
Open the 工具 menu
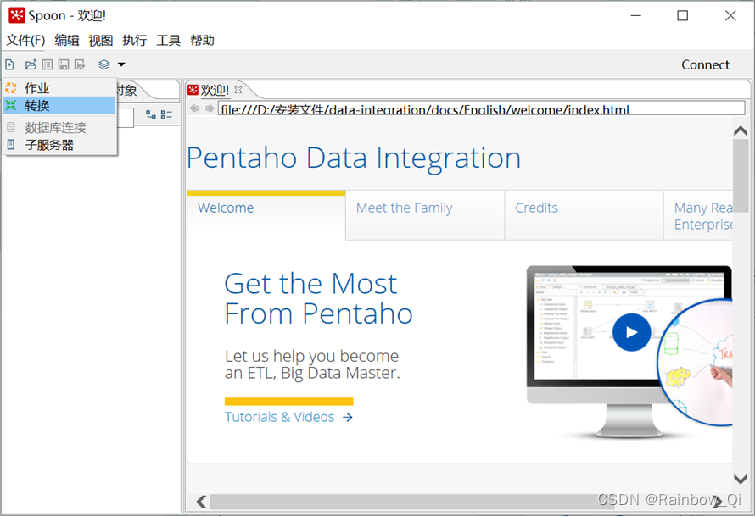click(168, 41)
